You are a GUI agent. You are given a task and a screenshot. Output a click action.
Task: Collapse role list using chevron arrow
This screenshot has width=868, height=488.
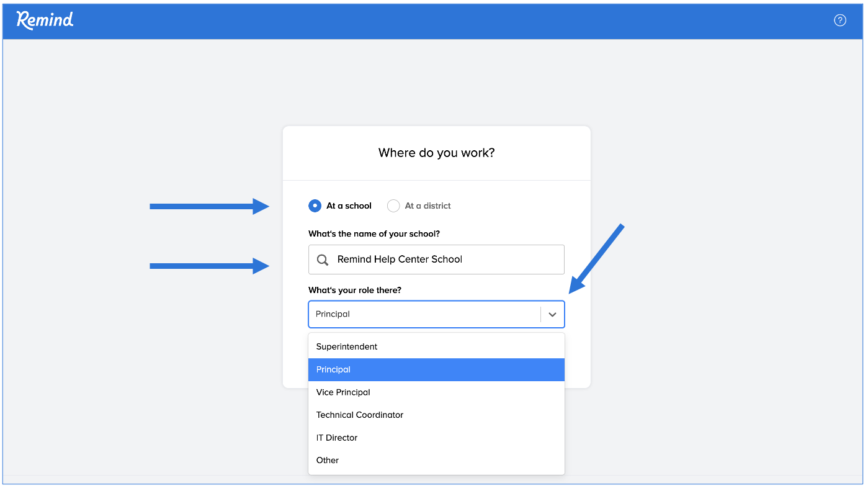552,314
